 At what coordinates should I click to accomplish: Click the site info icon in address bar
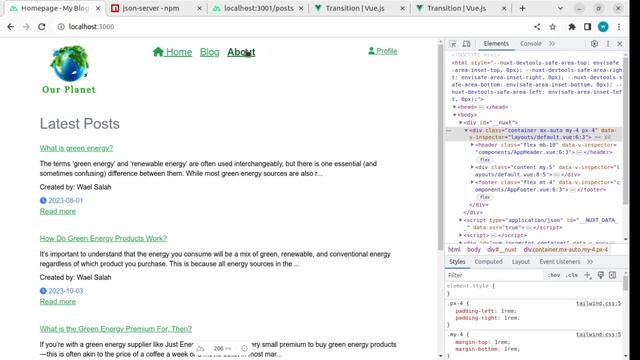pyautogui.click(x=61, y=27)
